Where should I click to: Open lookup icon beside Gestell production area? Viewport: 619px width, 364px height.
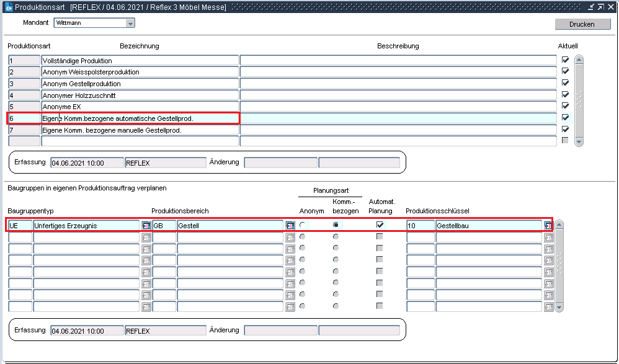[x=290, y=226]
